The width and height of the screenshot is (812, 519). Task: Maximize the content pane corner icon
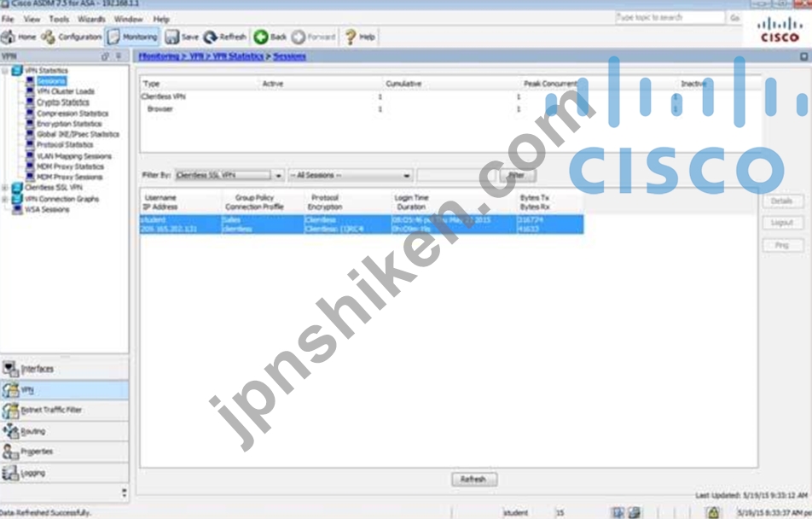coord(804,56)
